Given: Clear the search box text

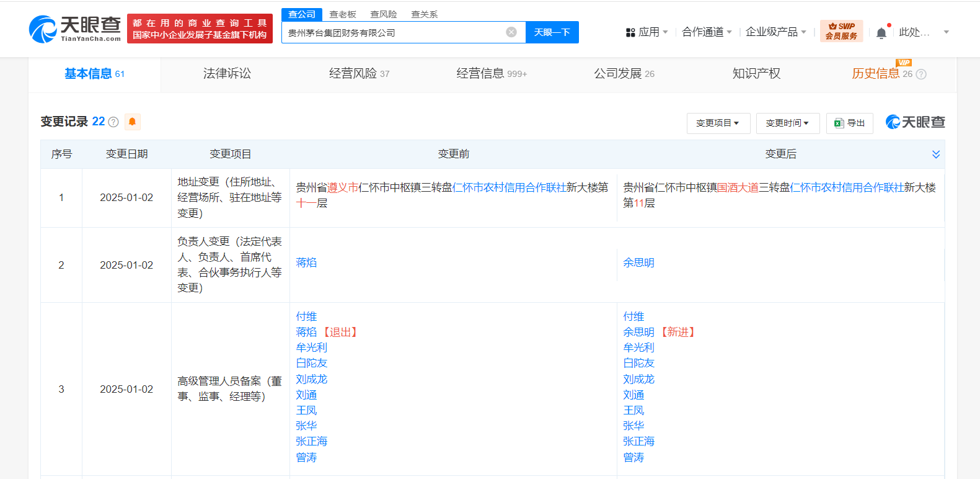Looking at the screenshot, I should pyautogui.click(x=511, y=32).
